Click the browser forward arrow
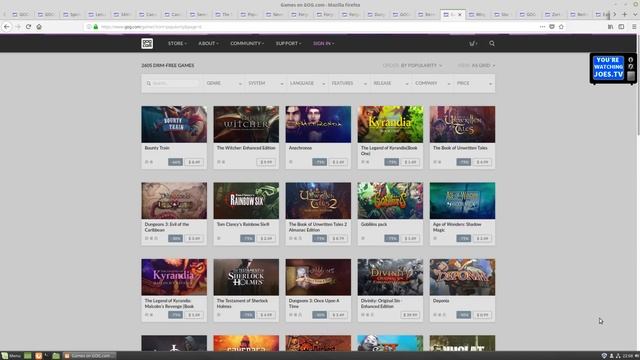Image resolution: width=640 pixels, height=360 pixels. point(18,27)
